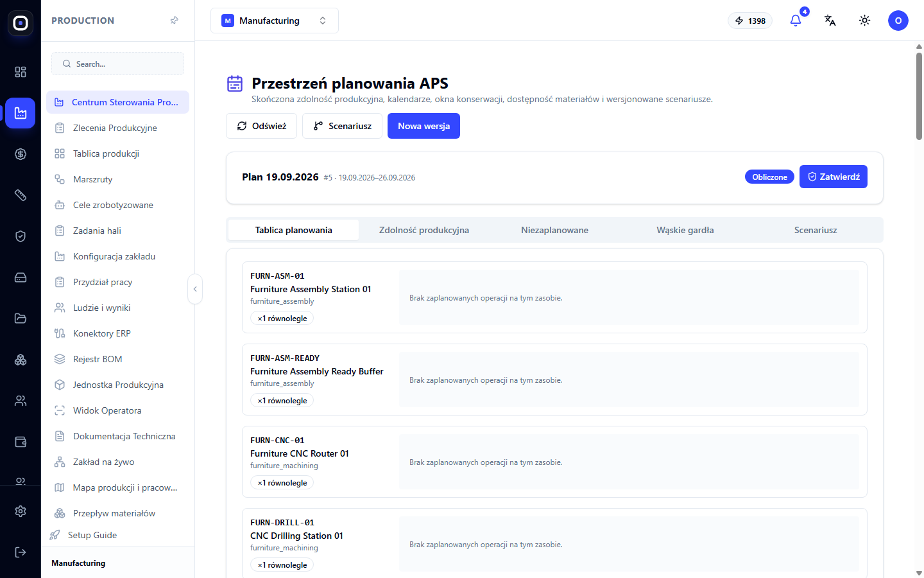Click the page vertical scrollbar

(919, 96)
